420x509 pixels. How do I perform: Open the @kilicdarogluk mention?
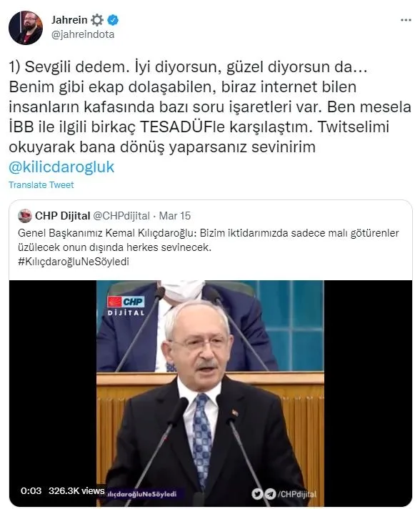61,167
